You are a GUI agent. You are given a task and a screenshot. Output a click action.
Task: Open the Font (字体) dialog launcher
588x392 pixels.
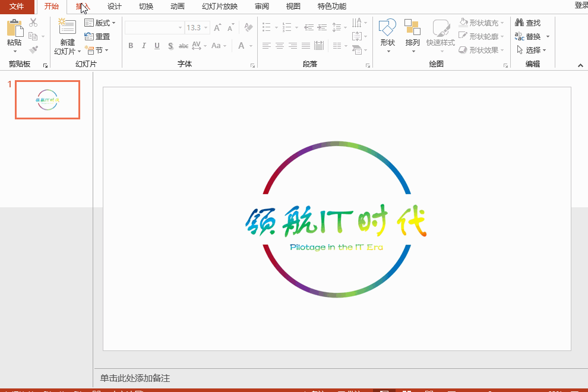coord(253,66)
